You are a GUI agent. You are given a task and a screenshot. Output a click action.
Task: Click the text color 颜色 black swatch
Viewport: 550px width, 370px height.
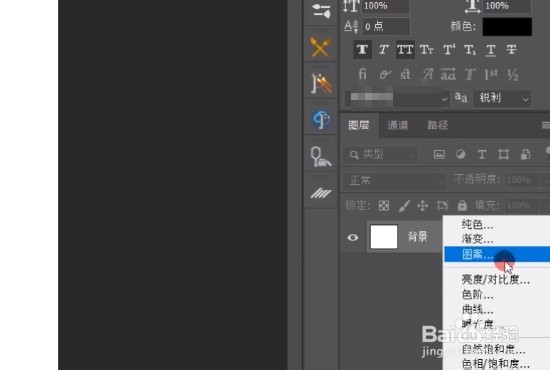[507, 27]
